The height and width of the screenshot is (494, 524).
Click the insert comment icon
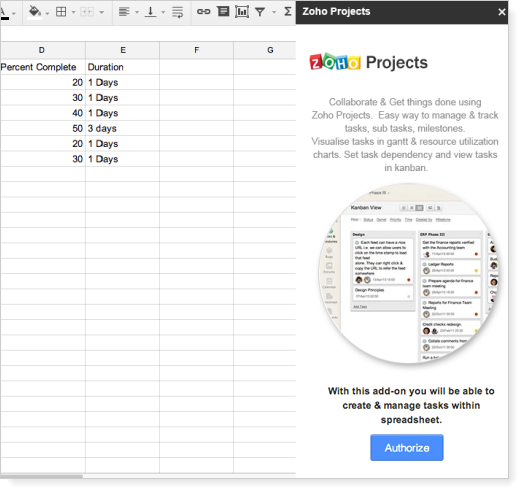(x=223, y=12)
